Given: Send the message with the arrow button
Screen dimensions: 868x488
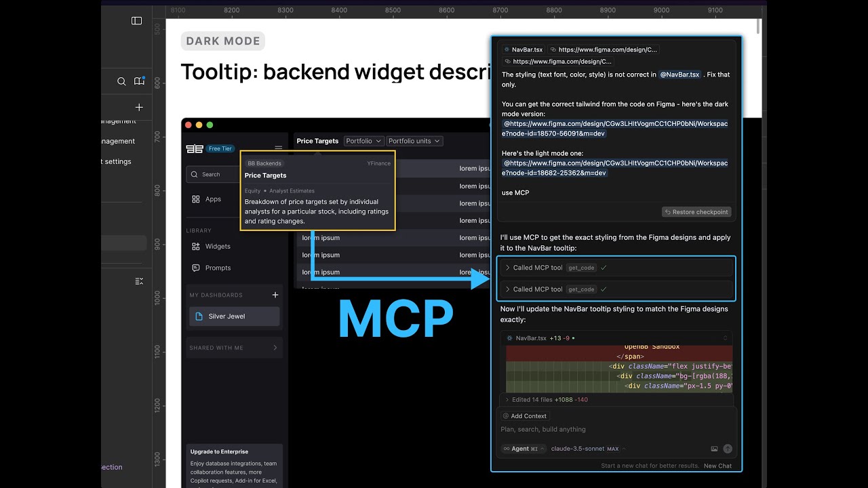Looking at the screenshot, I should pyautogui.click(x=728, y=449).
